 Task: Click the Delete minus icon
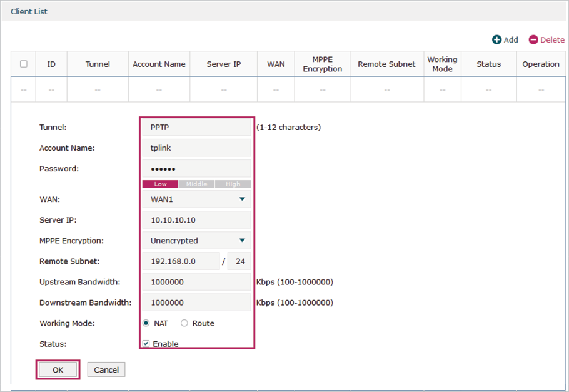pyautogui.click(x=533, y=40)
